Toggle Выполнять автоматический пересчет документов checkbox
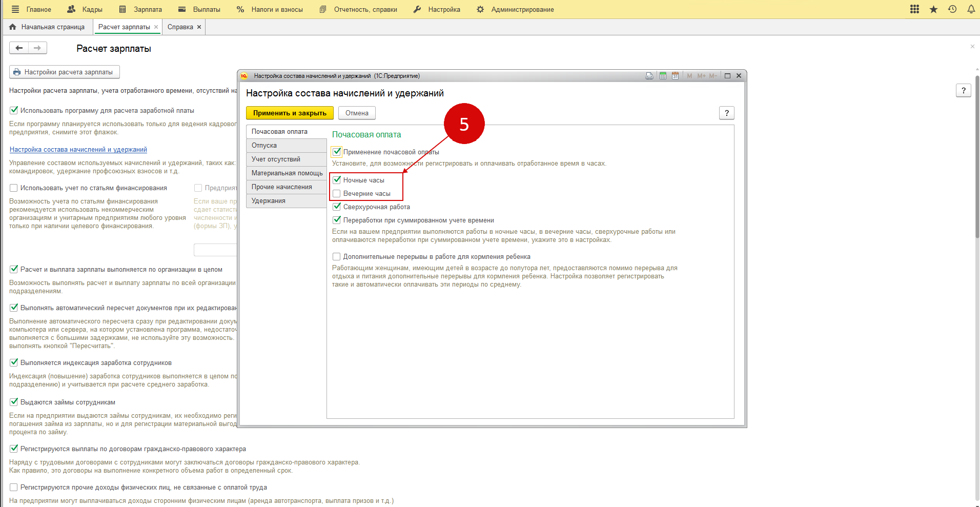 click(x=14, y=308)
